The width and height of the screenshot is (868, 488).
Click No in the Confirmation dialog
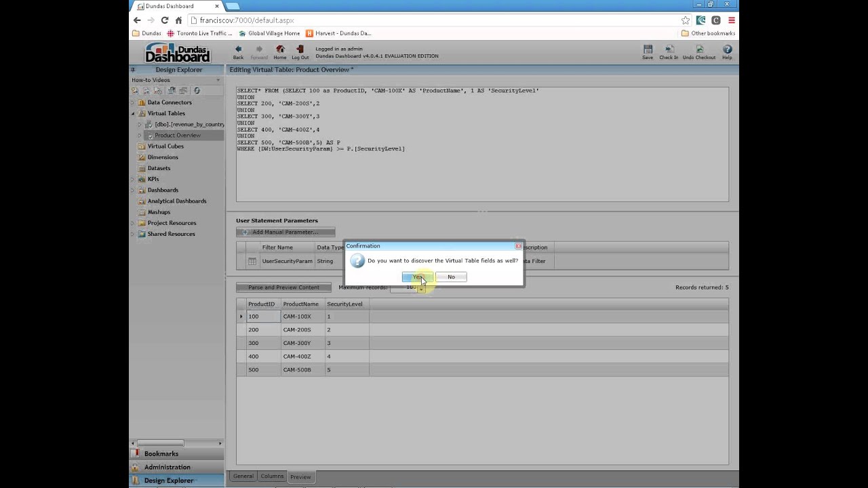(451, 277)
